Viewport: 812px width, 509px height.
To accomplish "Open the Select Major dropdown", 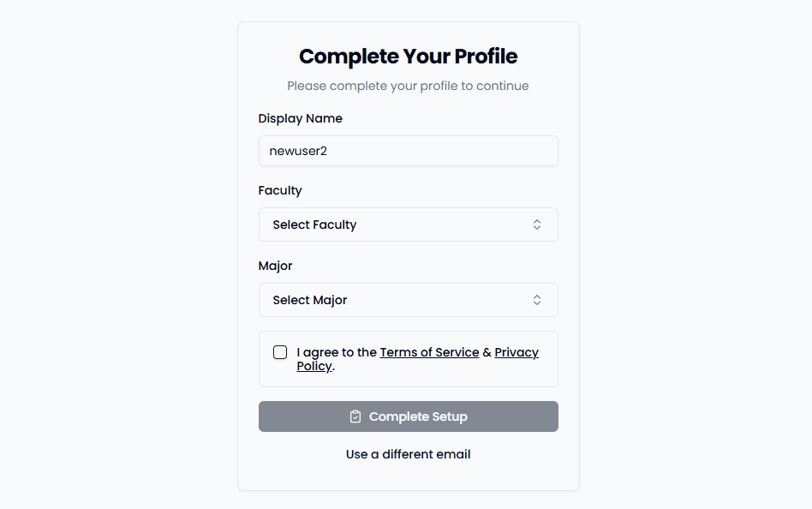I will [x=408, y=299].
